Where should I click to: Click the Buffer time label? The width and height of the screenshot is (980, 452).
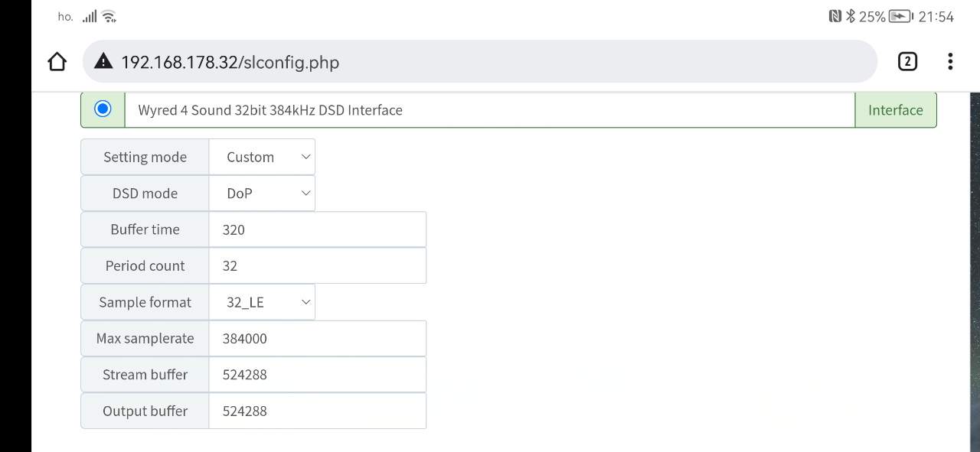pos(145,229)
